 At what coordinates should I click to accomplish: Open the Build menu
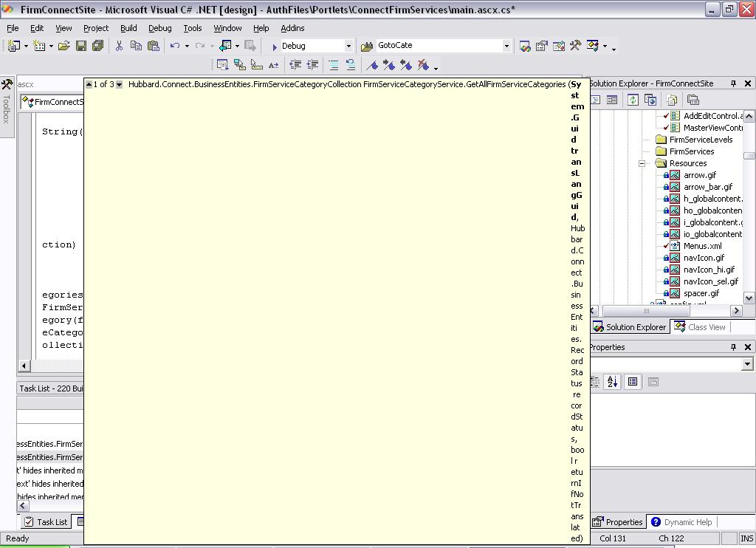pyautogui.click(x=128, y=28)
